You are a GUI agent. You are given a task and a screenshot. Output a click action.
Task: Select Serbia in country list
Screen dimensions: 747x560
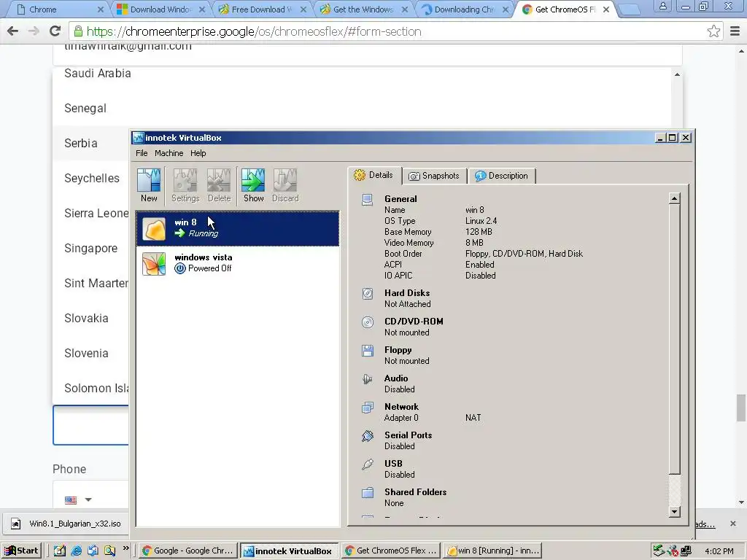[x=81, y=144]
